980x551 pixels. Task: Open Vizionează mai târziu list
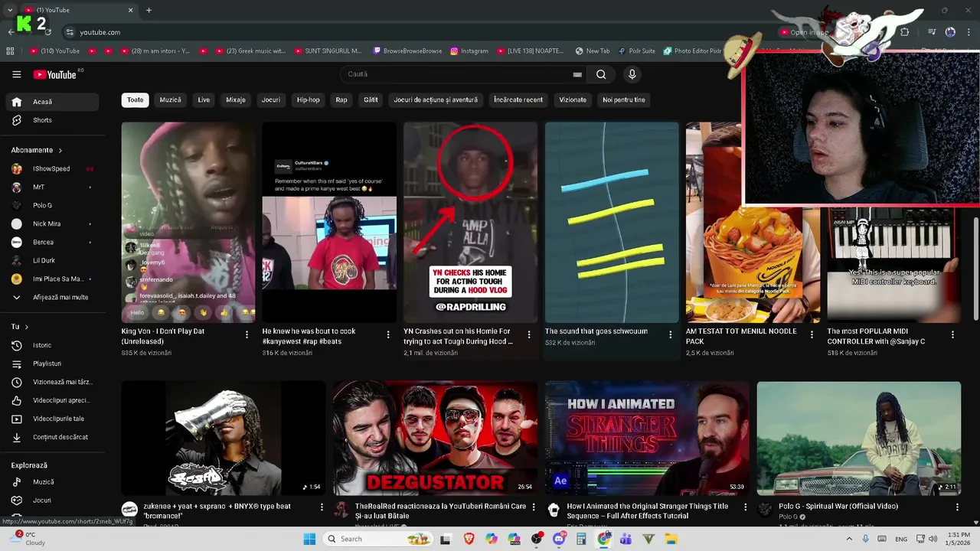(x=52, y=382)
